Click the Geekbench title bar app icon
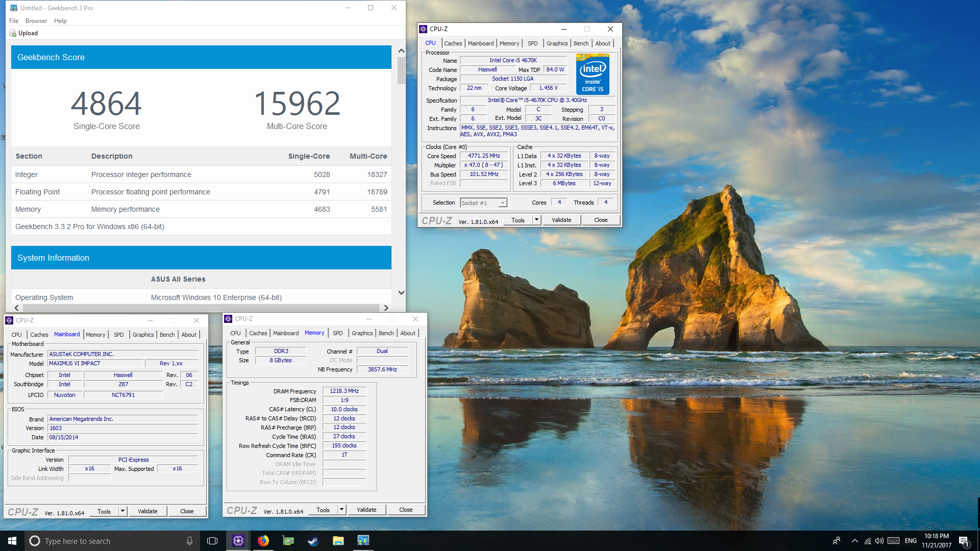Screen dimensions: 980x551 [x=14, y=8]
